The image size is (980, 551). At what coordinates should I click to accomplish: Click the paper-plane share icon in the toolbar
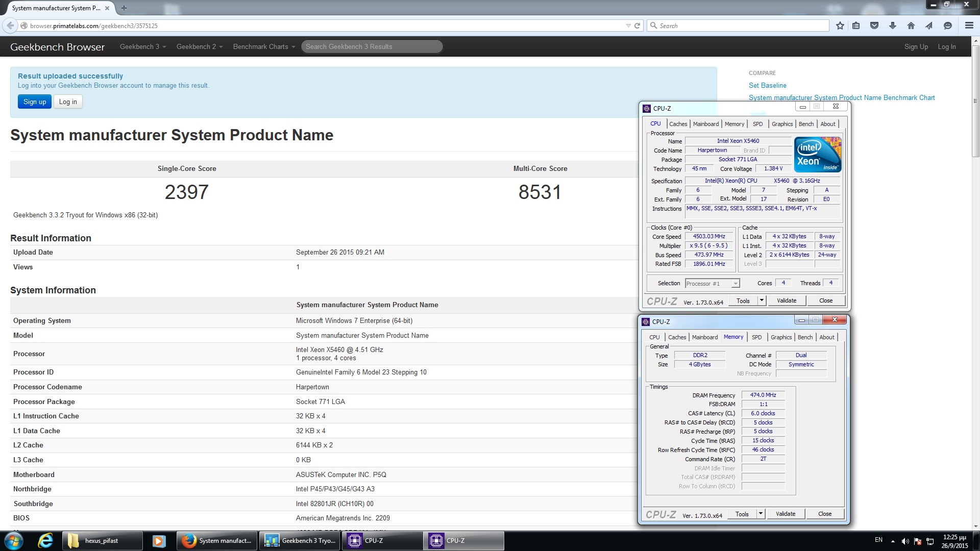(x=929, y=26)
